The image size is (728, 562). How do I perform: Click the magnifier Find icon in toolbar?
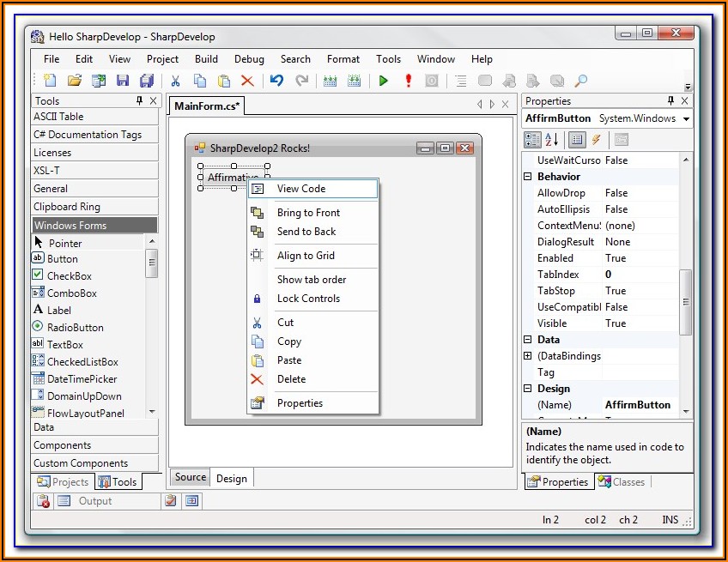[x=581, y=81]
